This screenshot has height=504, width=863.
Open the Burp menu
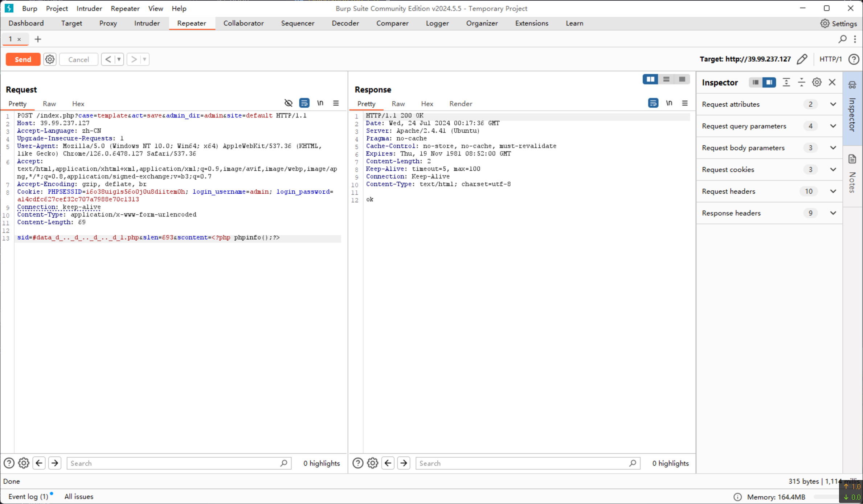[30, 8]
